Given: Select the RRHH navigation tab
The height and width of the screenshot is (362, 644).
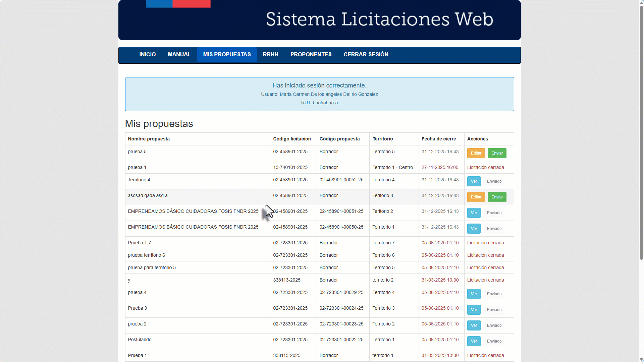Looking at the screenshot, I should [x=270, y=54].
